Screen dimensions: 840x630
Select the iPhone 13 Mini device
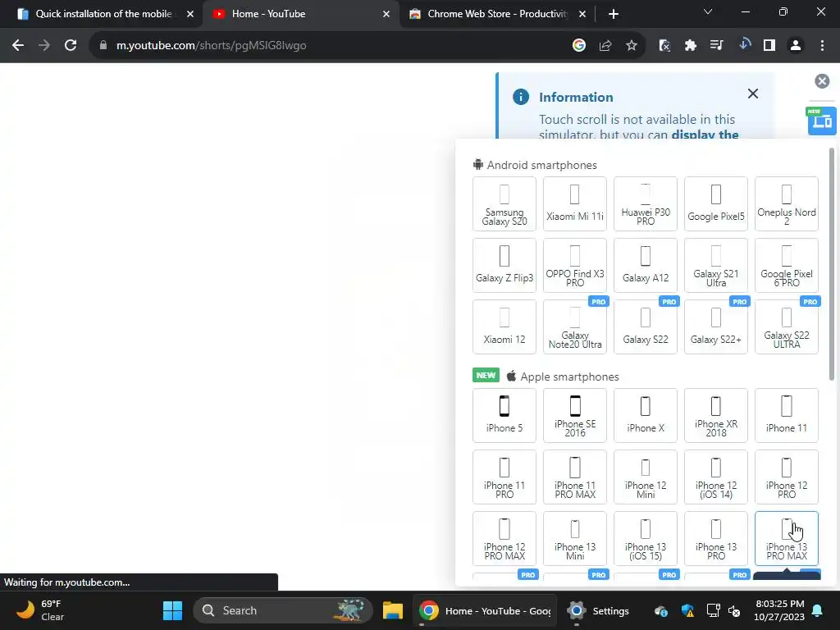point(575,538)
